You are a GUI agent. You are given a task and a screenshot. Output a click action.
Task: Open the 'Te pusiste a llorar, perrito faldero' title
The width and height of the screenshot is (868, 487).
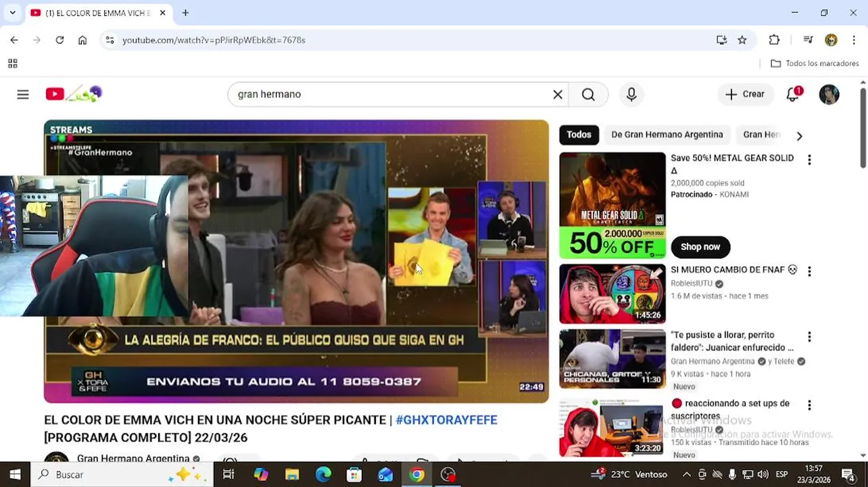point(732,342)
